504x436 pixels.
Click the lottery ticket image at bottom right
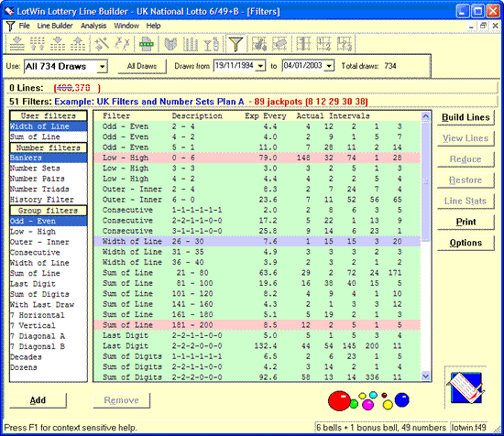(466, 387)
